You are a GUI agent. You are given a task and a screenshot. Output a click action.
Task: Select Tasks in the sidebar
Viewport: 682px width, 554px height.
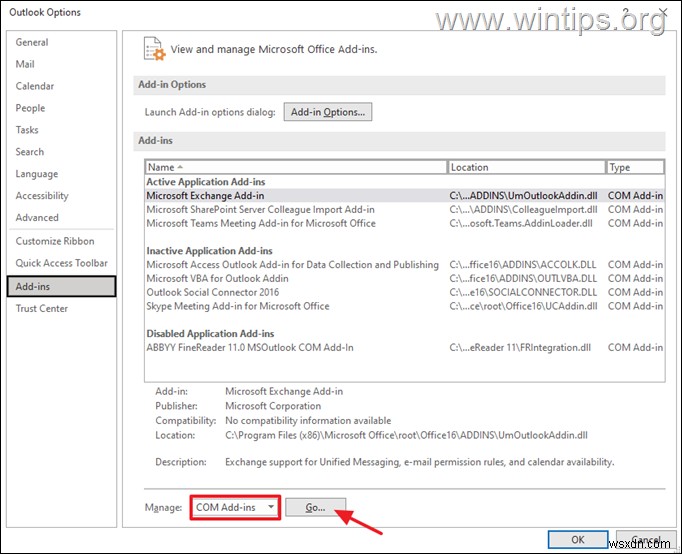27,130
